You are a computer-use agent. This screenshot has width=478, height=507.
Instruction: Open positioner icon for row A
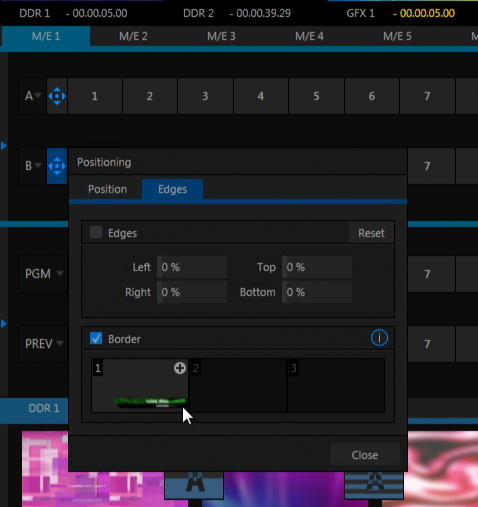(x=57, y=96)
